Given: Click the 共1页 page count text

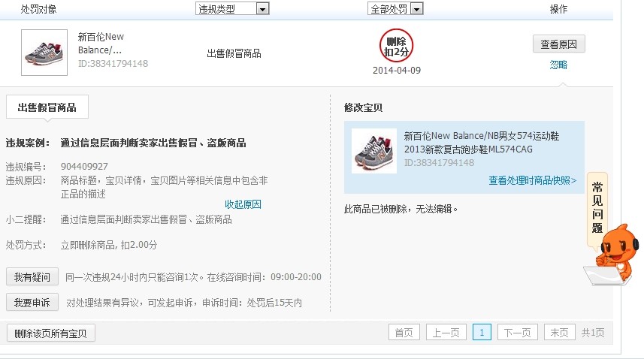Looking at the screenshot, I should click(593, 333).
